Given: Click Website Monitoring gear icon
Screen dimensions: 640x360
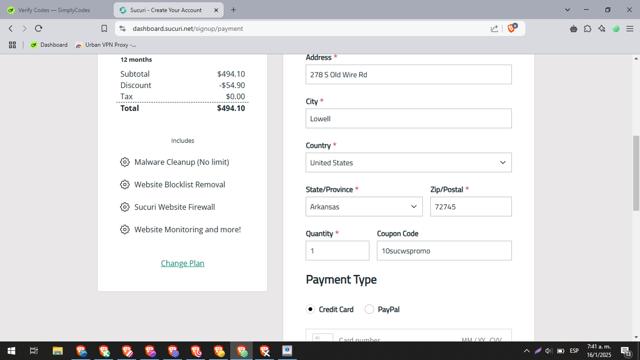Looking at the screenshot, I should click(x=124, y=229).
